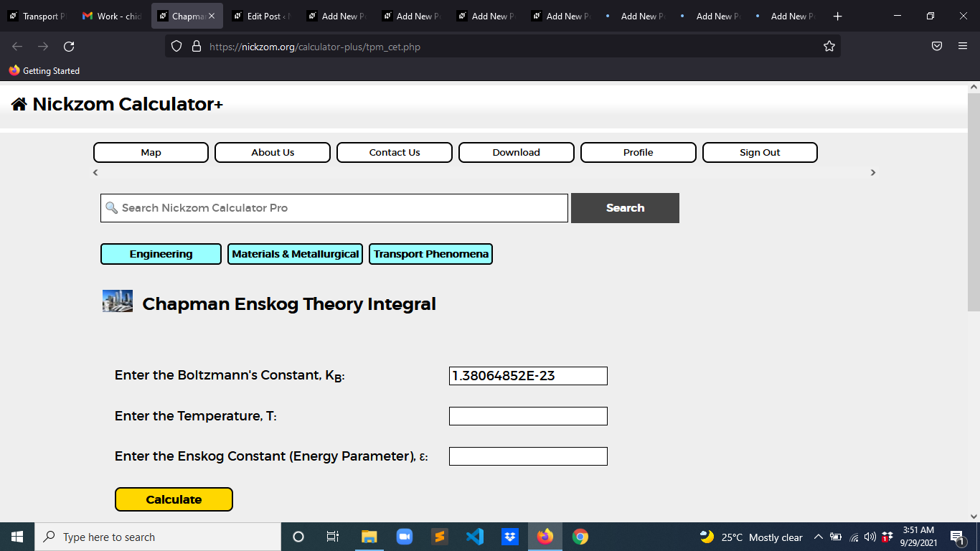
Task: Click the dark Search button
Action: click(x=625, y=208)
